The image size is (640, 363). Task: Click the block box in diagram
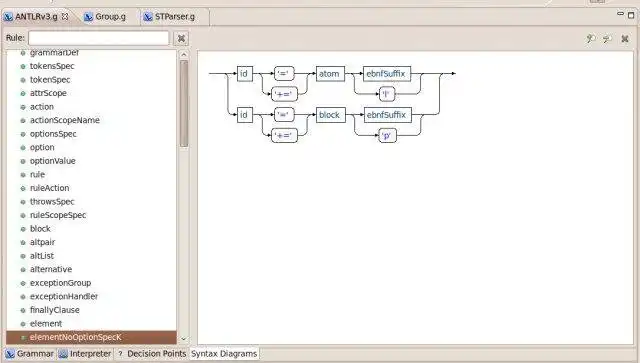(331, 115)
